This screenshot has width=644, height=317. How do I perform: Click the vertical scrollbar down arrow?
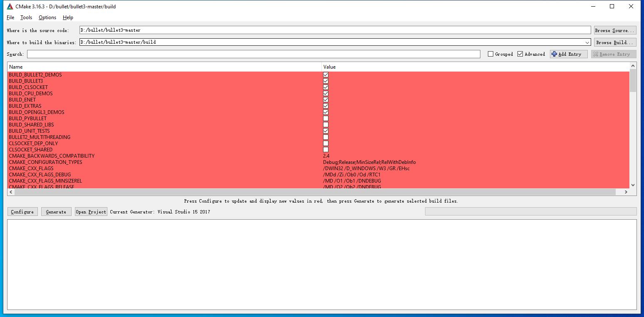(x=634, y=186)
